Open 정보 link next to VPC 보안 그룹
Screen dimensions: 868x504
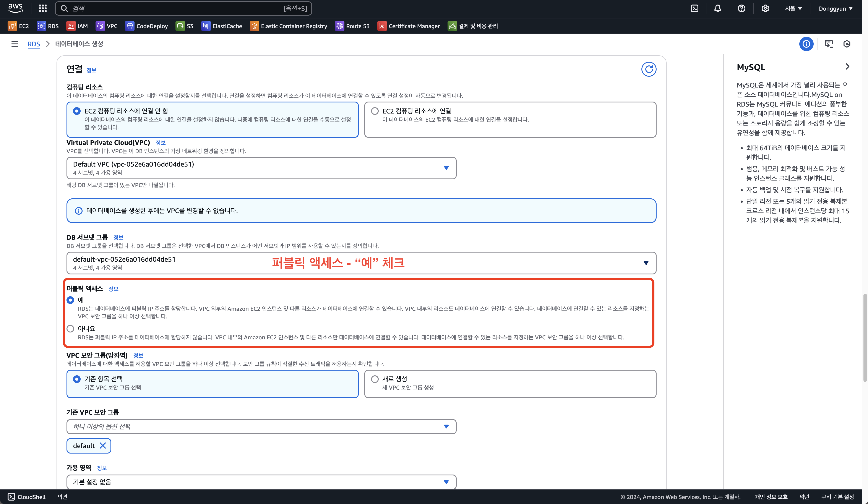(x=138, y=355)
